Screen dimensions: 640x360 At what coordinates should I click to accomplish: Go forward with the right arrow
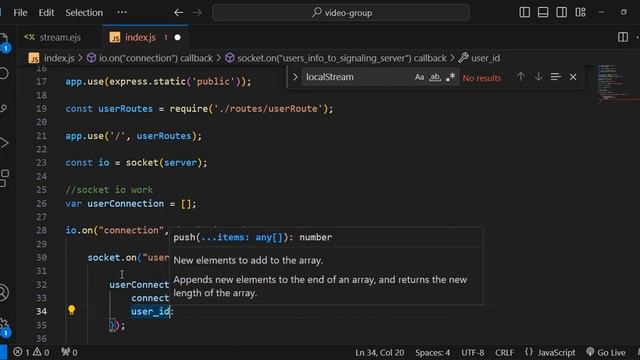coord(197,13)
